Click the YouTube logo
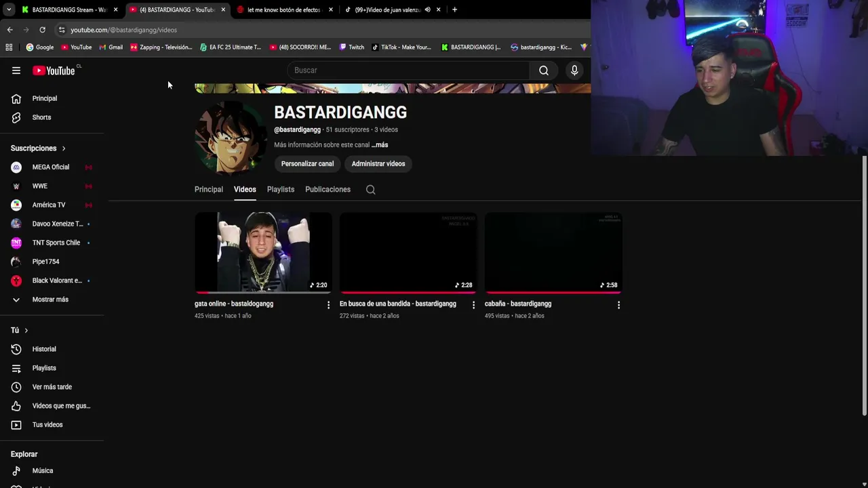This screenshot has width=868, height=488. (54, 70)
